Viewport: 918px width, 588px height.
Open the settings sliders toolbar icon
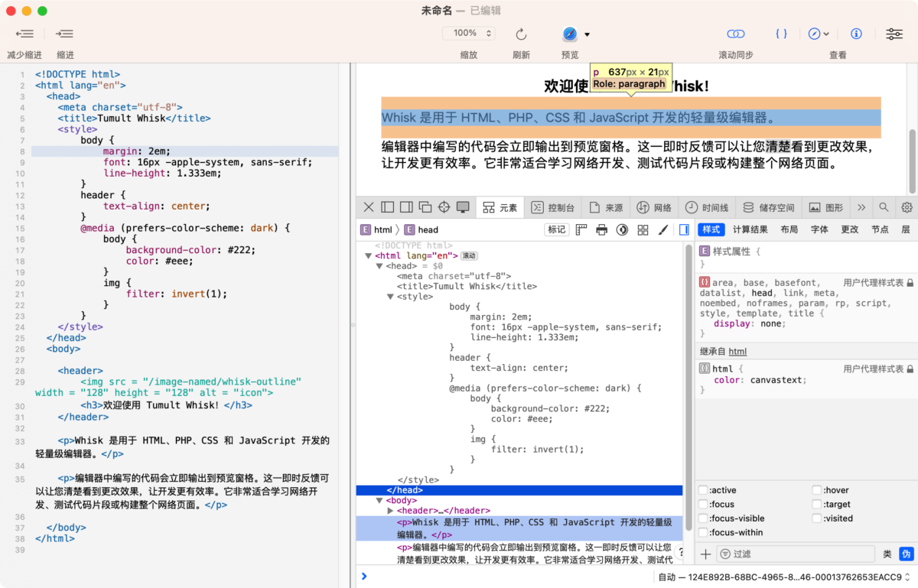[x=894, y=34]
